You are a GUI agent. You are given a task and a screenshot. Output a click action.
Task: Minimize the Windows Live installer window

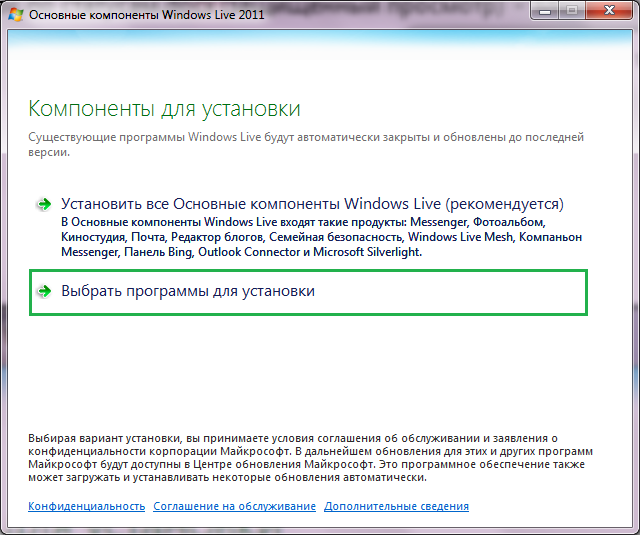[545, 11]
